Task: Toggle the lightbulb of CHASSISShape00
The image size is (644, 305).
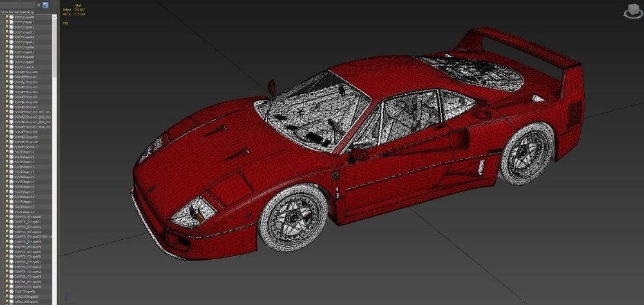Action: click(x=7, y=297)
